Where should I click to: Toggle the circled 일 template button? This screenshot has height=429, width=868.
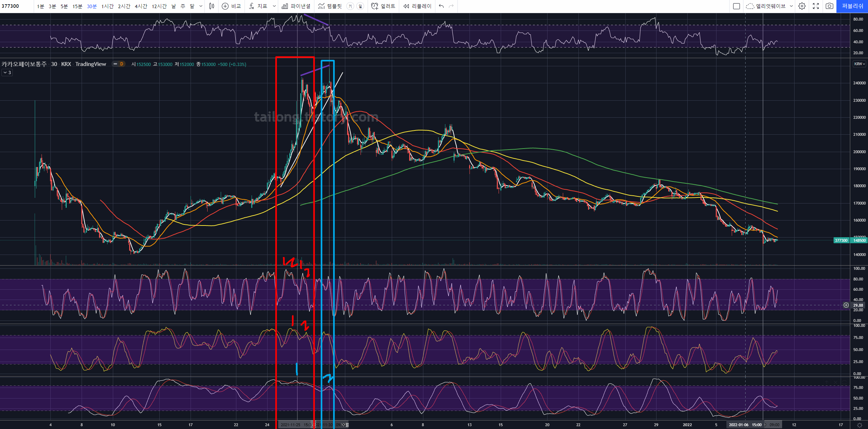click(x=360, y=6)
